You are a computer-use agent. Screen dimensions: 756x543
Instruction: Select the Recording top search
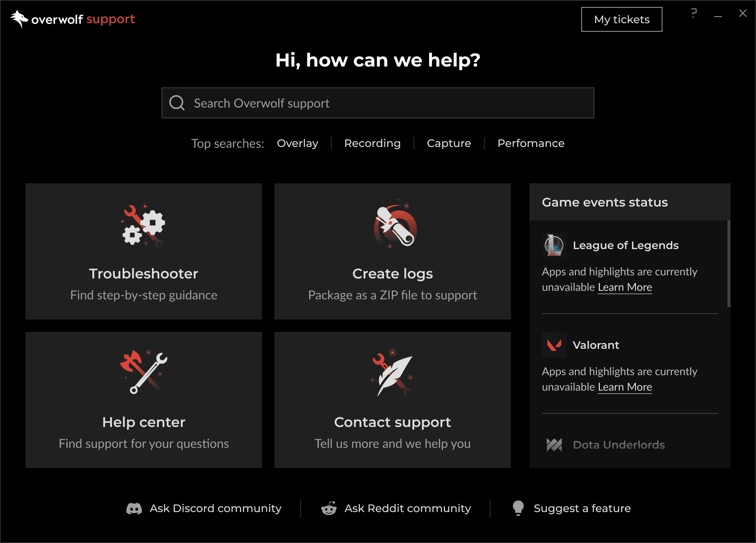point(373,143)
